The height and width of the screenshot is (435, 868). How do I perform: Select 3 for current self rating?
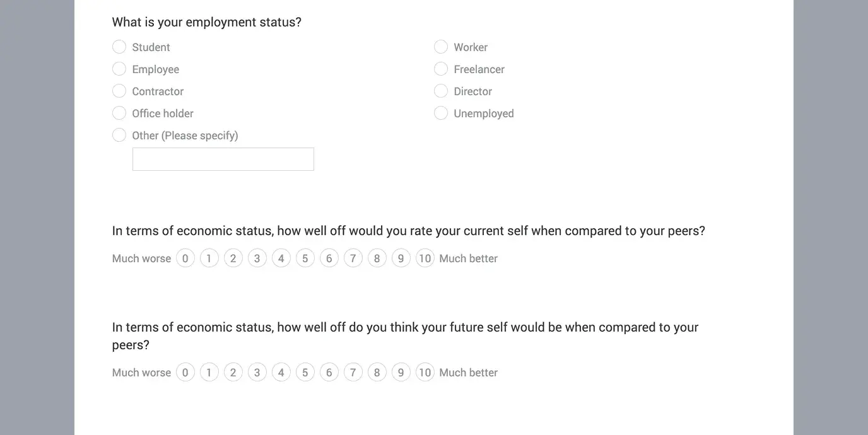[257, 258]
